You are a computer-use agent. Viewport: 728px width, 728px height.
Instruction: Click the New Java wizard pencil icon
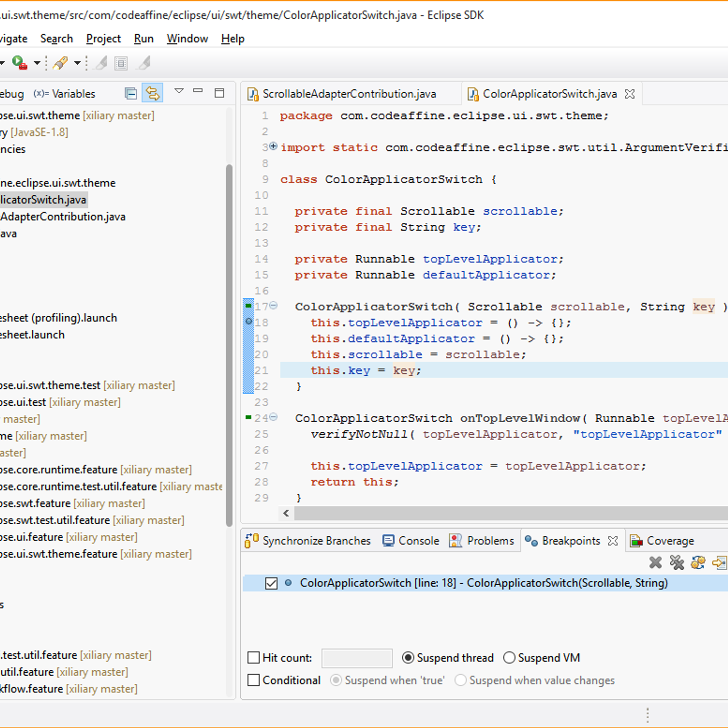point(61,63)
